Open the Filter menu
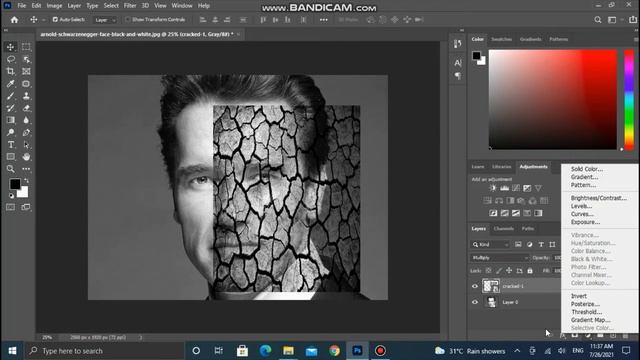The width and height of the screenshot is (640, 360). pyautogui.click(x=130, y=6)
